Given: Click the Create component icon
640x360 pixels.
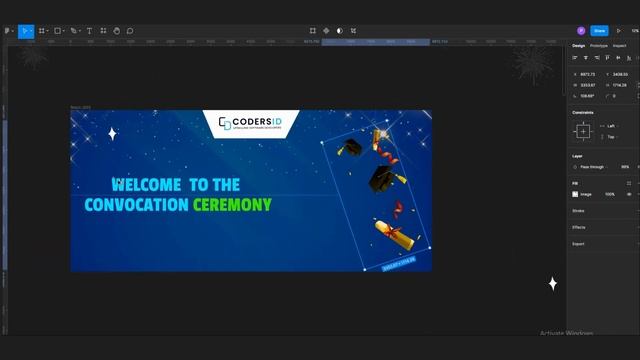Looking at the screenshot, I should coord(326,31).
